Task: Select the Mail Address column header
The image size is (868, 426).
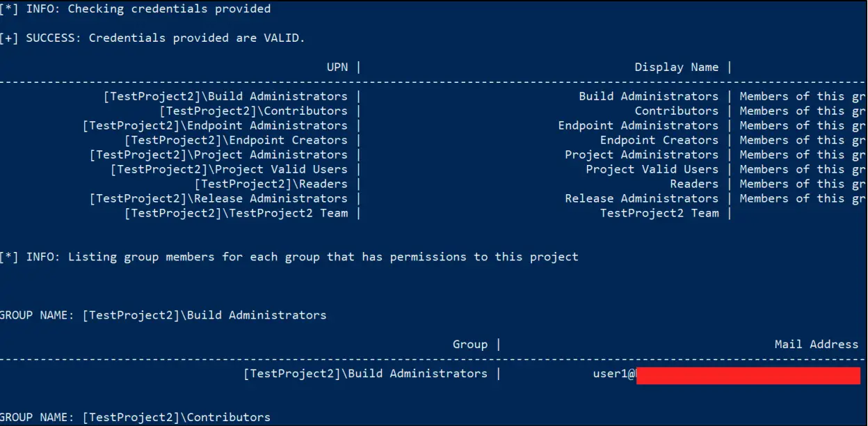Action: point(817,344)
